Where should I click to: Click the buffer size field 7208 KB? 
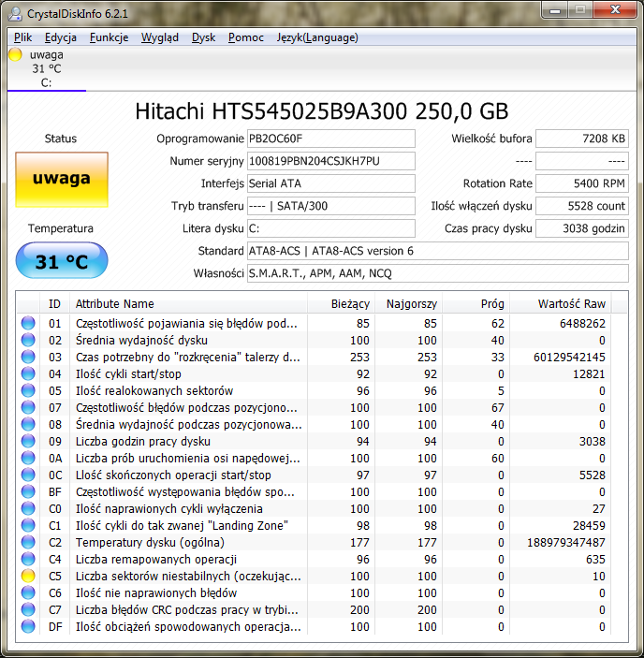pyautogui.click(x=582, y=139)
